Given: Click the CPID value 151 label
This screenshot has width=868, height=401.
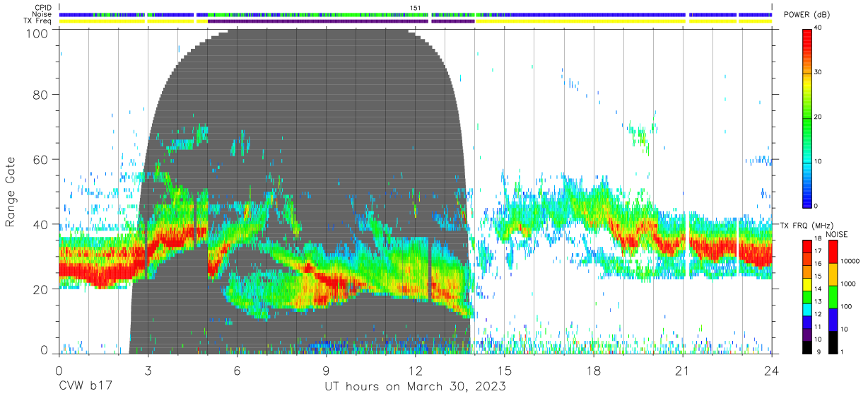Looking at the screenshot, I should (416, 8).
